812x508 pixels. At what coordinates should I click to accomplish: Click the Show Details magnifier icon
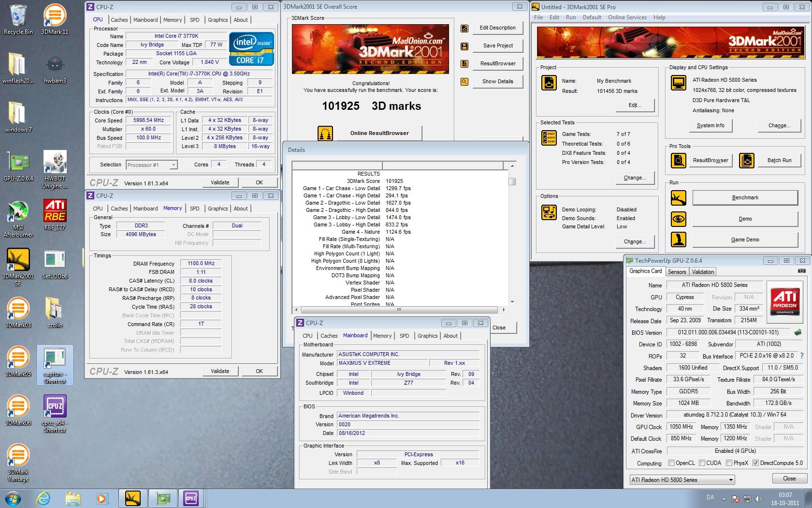coord(464,82)
